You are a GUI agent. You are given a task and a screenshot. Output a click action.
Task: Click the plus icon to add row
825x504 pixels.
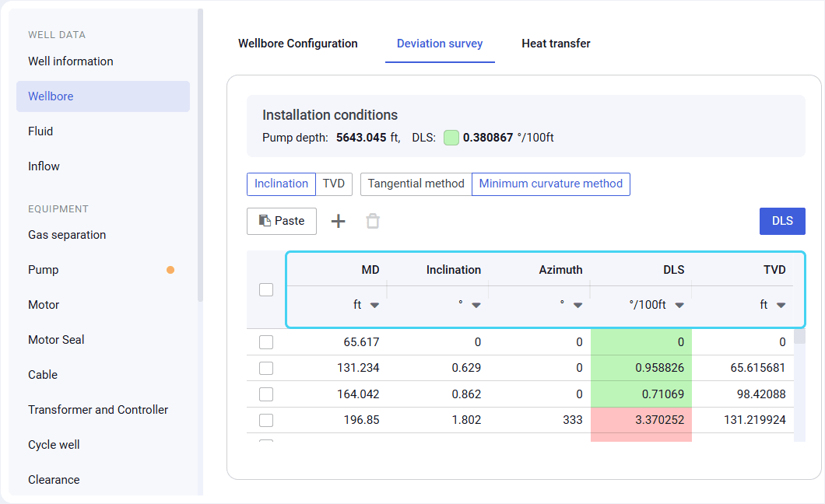click(338, 222)
